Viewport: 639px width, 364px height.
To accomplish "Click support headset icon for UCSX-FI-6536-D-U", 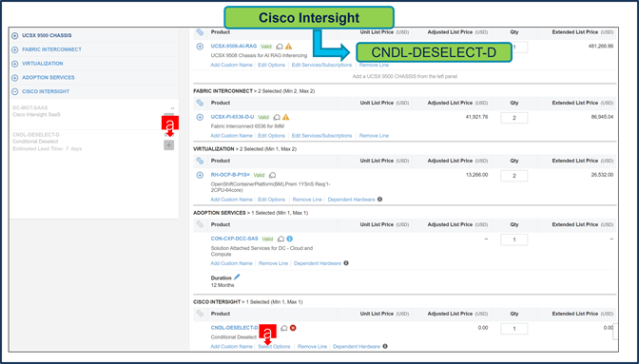I will click(x=277, y=117).
